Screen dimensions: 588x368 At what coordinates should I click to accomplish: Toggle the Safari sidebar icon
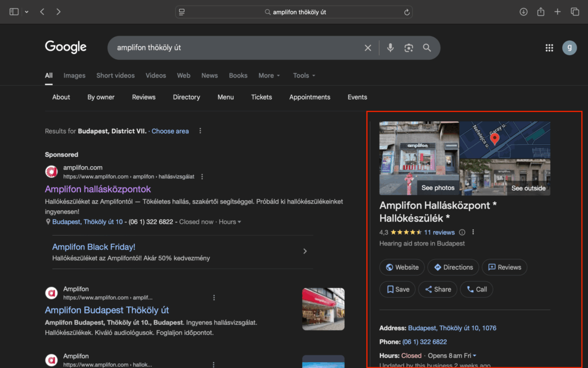14,11
